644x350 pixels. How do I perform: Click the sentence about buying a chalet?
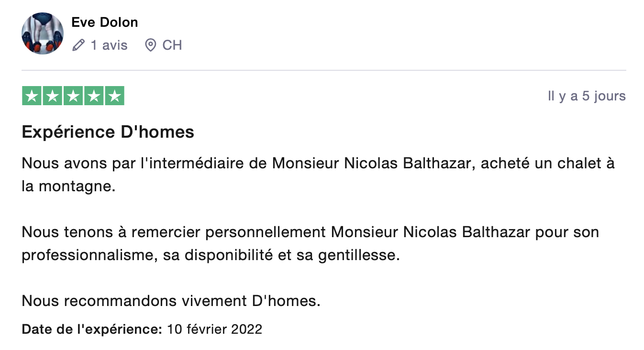318,164
